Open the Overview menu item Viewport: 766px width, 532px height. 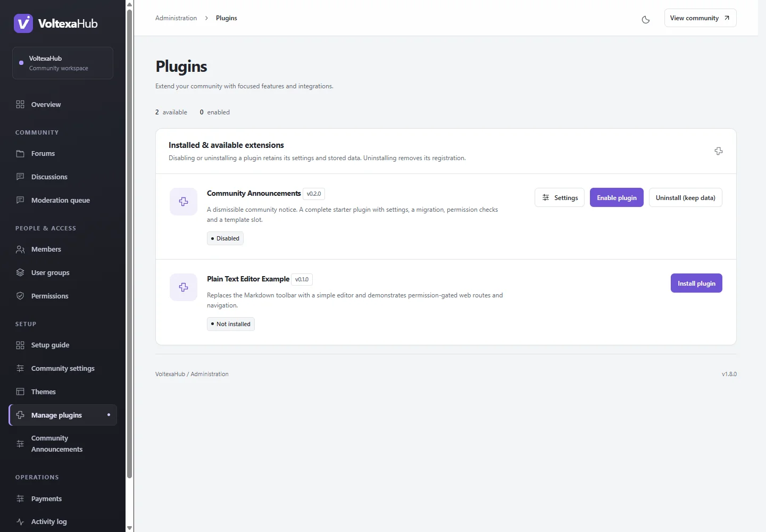[x=63, y=104]
